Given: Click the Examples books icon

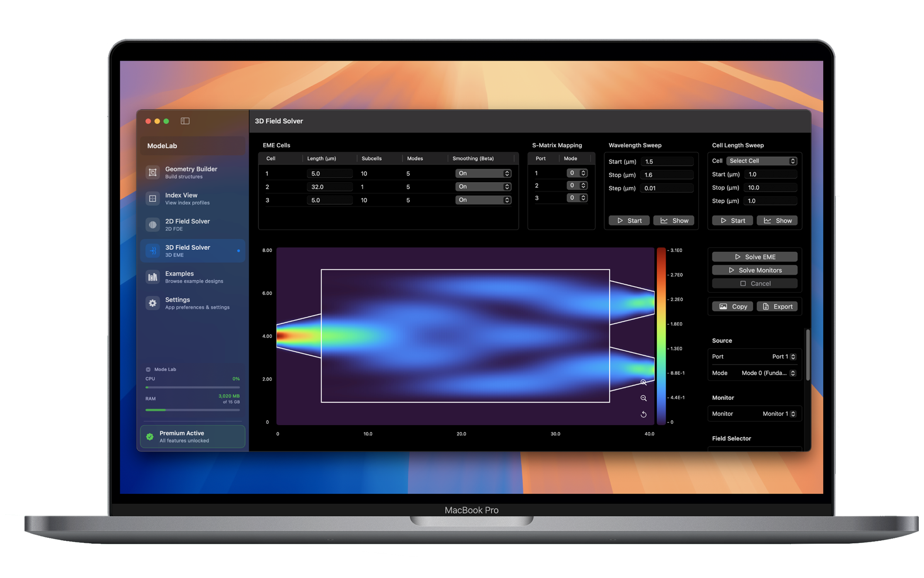Looking at the screenshot, I should (x=152, y=277).
